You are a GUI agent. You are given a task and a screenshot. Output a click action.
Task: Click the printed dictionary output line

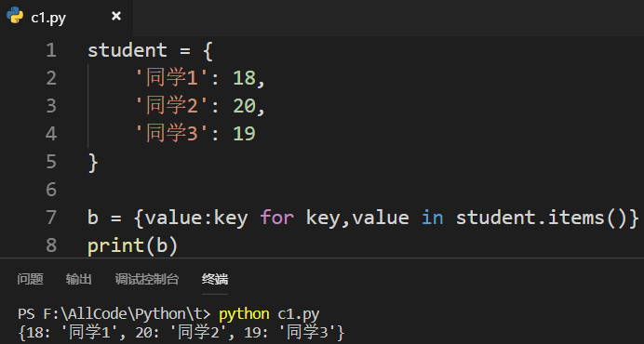pyautogui.click(x=181, y=332)
